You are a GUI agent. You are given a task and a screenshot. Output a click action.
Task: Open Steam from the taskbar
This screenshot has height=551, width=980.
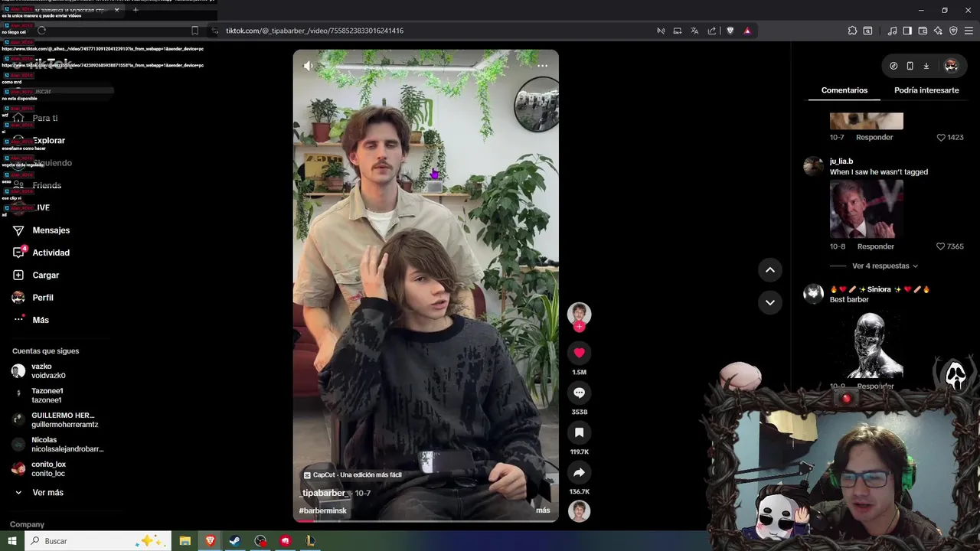coord(235,541)
